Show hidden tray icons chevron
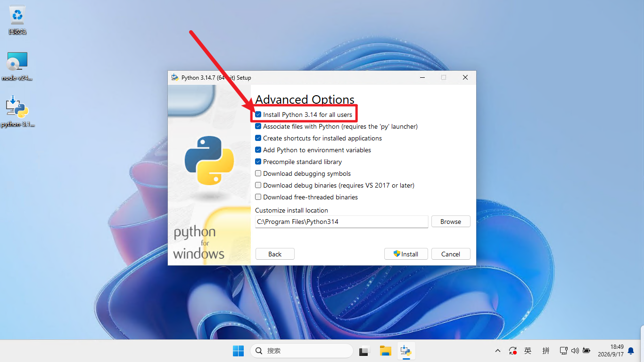Screen dimensions: 644x362 pyautogui.click(x=498, y=351)
